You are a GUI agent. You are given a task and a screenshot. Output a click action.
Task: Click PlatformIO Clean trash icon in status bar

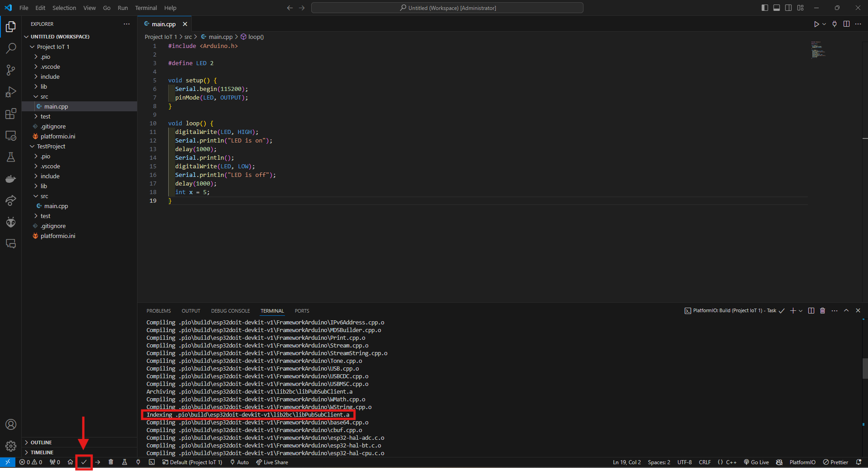click(x=111, y=462)
